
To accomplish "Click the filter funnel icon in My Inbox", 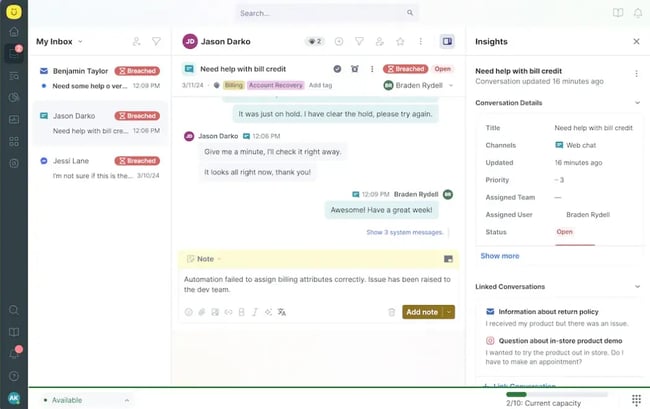I will (156, 42).
